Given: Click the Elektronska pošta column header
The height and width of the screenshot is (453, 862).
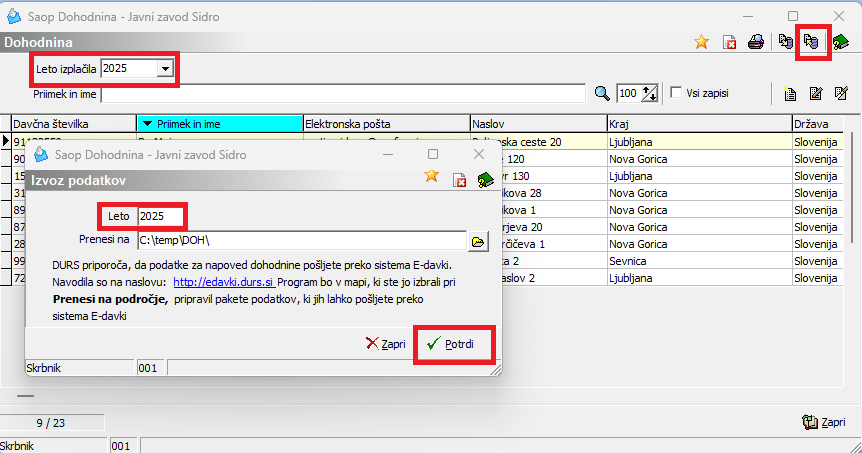Looking at the screenshot, I should tap(386, 124).
